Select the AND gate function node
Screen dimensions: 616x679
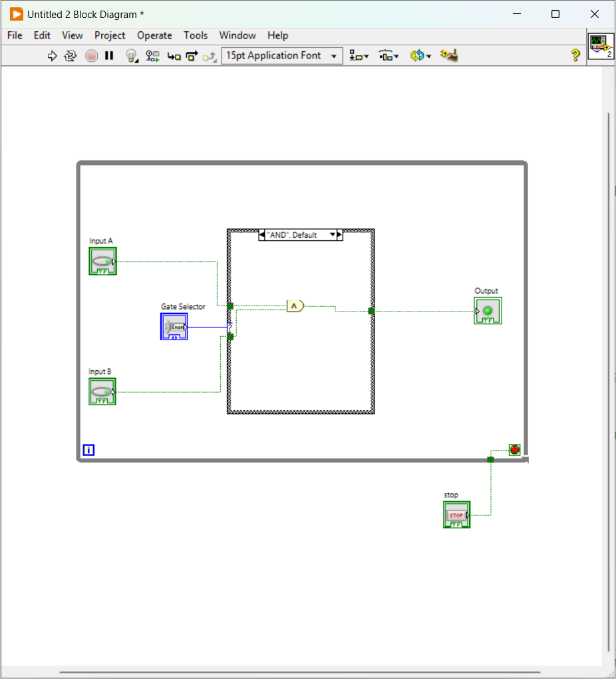pos(295,306)
